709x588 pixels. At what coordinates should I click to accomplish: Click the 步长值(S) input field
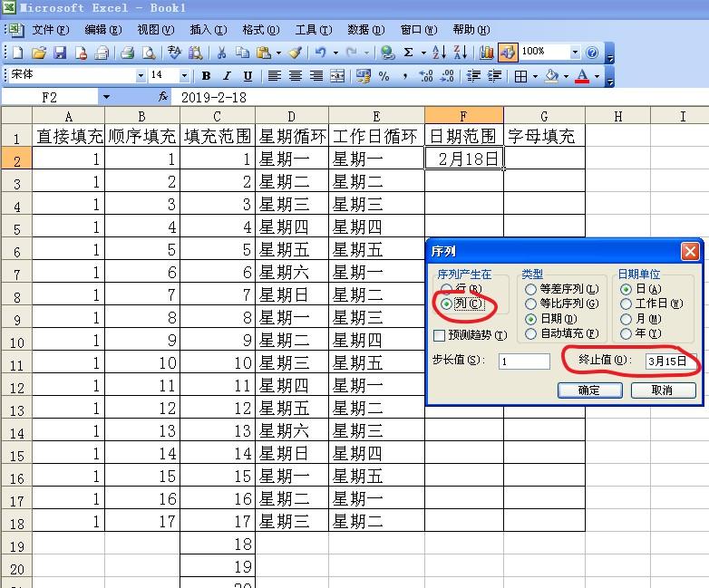pyautogui.click(x=525, y=361)
